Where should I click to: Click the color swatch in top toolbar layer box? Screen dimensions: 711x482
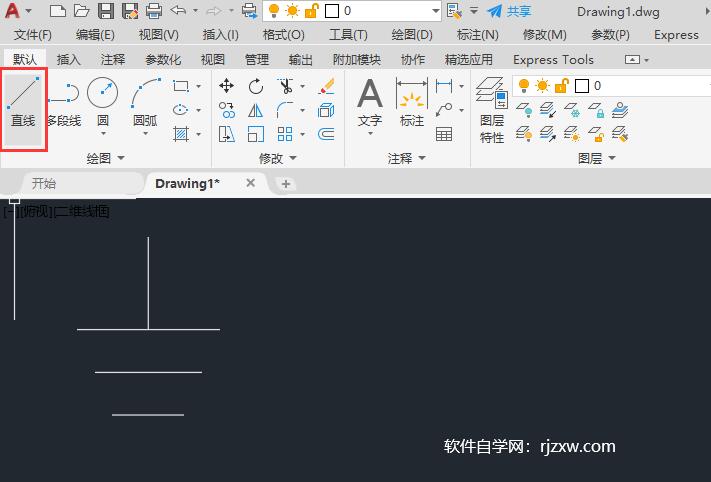coord(332,11)
